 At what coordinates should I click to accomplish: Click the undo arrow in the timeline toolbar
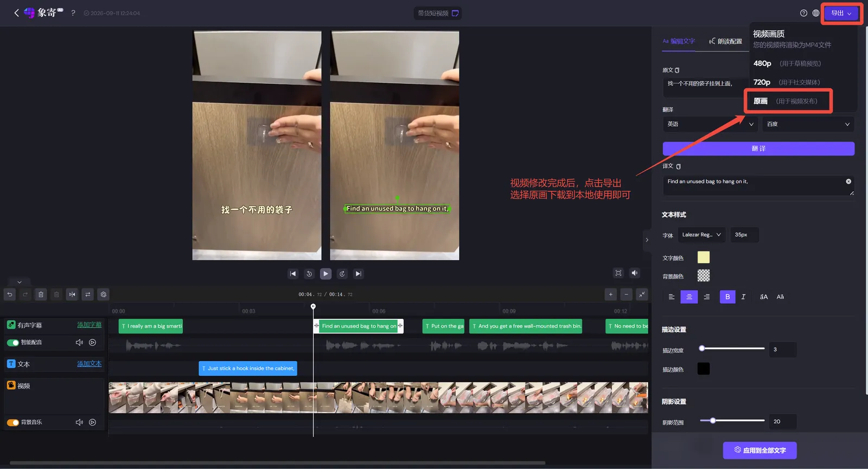(10, 294)
